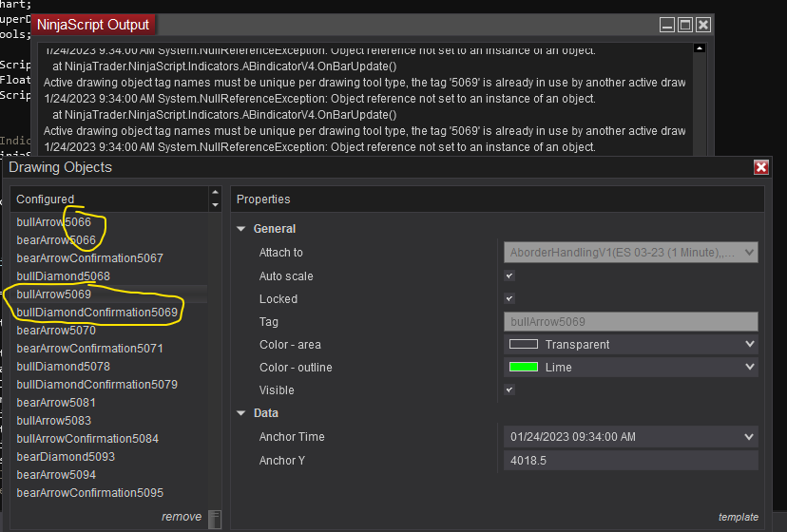Maximize the NinjaScript Output window

[x=685, y=25]
